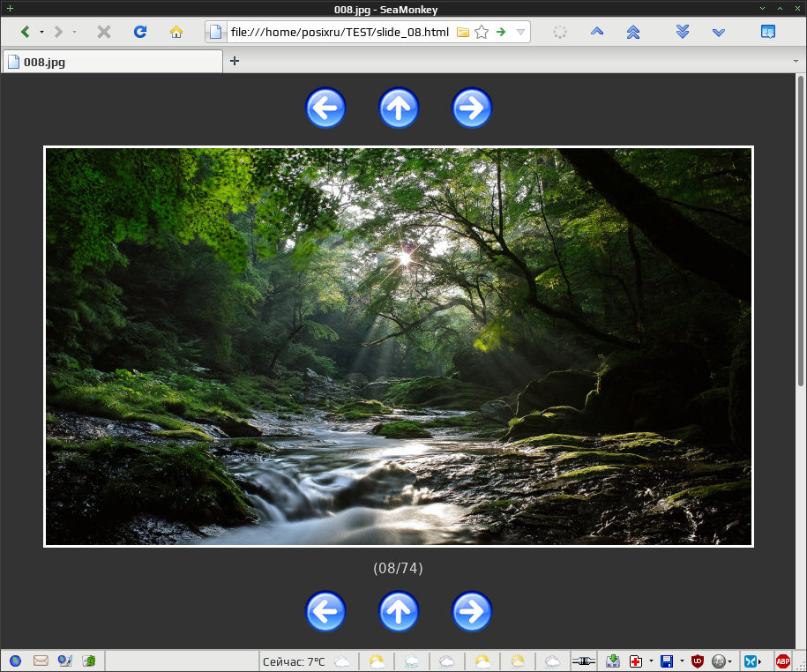Click the forest stream photo
807x672 pixels.
[x=399, y=347]
